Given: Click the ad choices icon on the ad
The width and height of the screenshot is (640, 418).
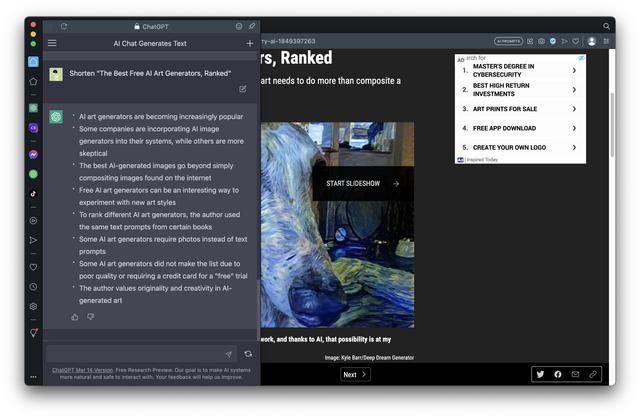Looking at the screenshot, I should [x=581, y=58].
